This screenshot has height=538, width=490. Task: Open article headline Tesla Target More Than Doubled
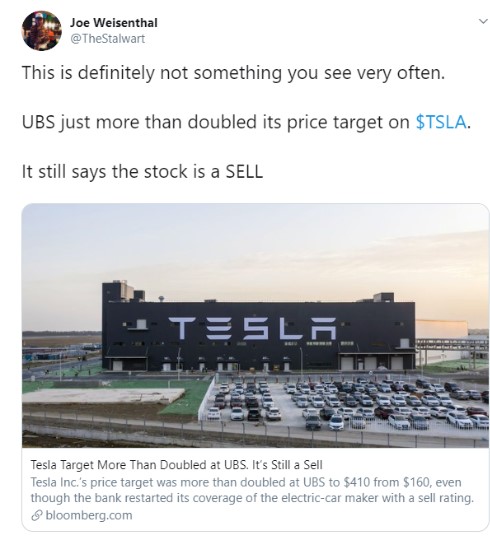pos(176,465)
